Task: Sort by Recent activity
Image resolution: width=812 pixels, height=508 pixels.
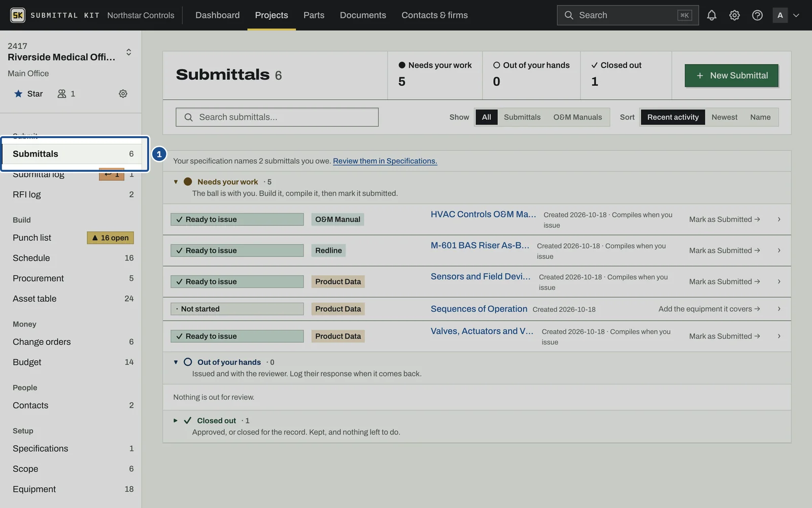Action: [672, 117]
